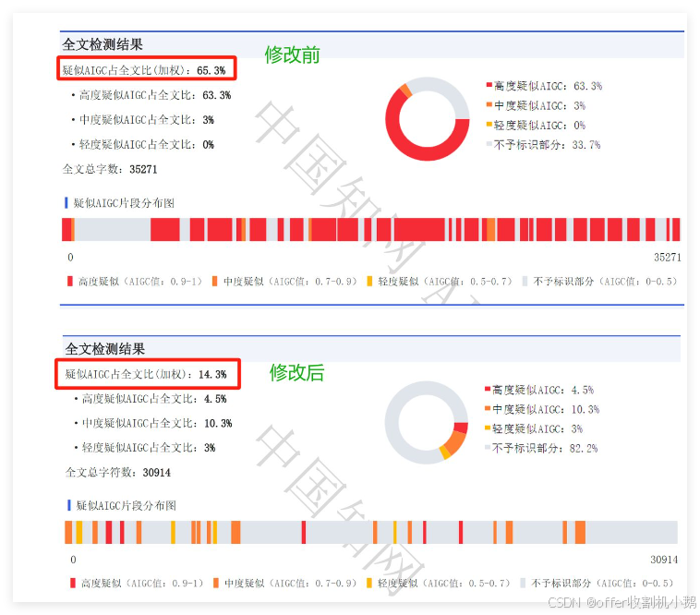The image size is (700, 615).
Task: Click the axis start label 0 under the 35271 bar
Action: click(70, 257)
